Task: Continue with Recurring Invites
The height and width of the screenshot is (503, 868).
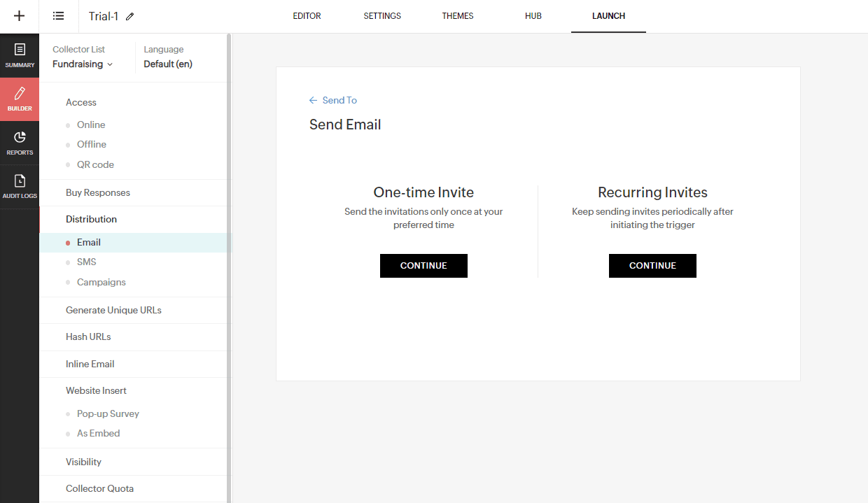Action: [652, 266]
